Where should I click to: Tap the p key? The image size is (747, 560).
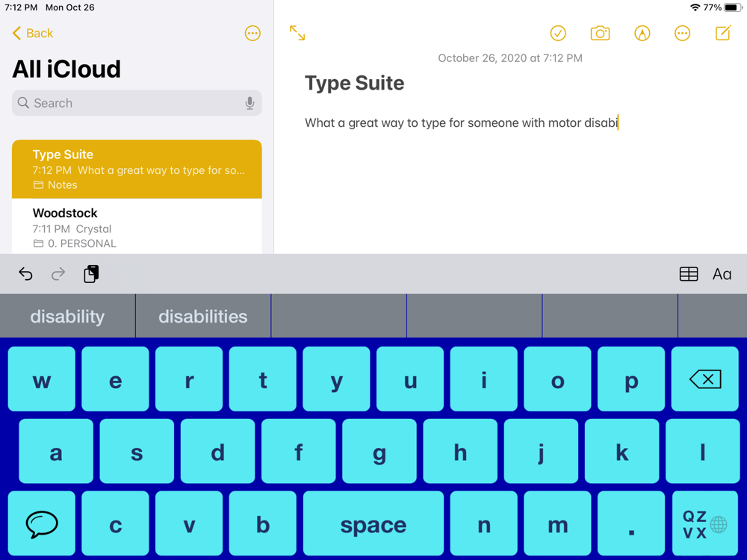pyautogui.click(x=631, y=379)
